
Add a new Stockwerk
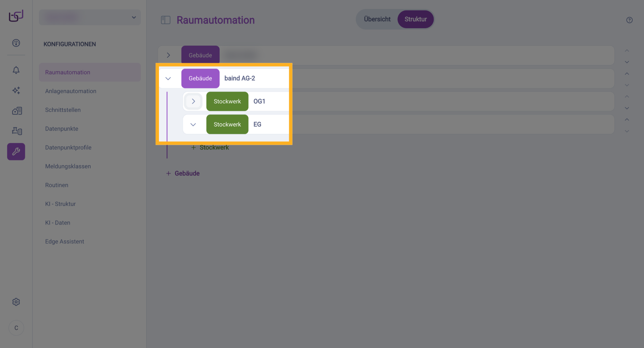click(x=210, y=148)
